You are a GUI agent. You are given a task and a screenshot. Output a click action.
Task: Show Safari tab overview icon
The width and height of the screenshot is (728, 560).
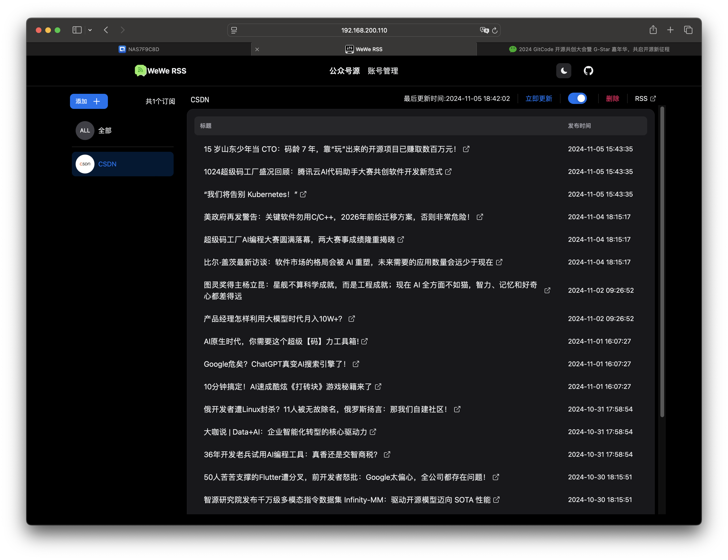coord(688,30)
